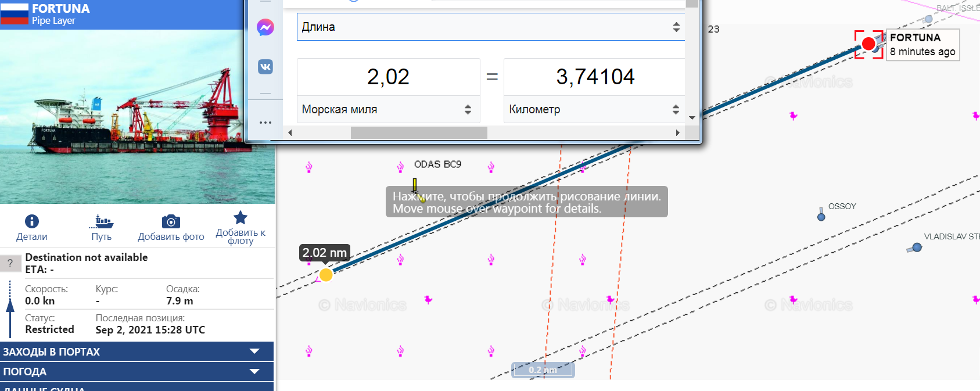This screenshot has height=391, width=980.
Task: Open Messenger icon in the sidebar
Action: [265, 27]
